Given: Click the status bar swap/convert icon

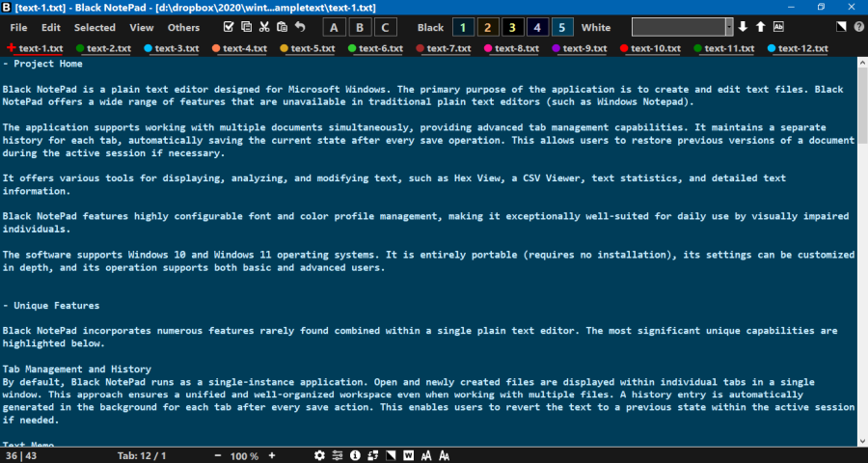Looking at the screenshot, I should point(372,456).
